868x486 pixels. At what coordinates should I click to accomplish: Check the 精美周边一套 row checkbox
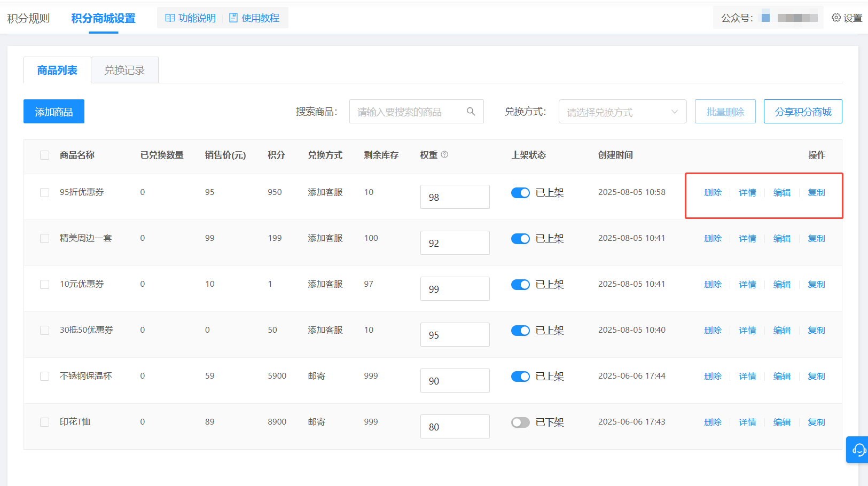pos(44,238)
